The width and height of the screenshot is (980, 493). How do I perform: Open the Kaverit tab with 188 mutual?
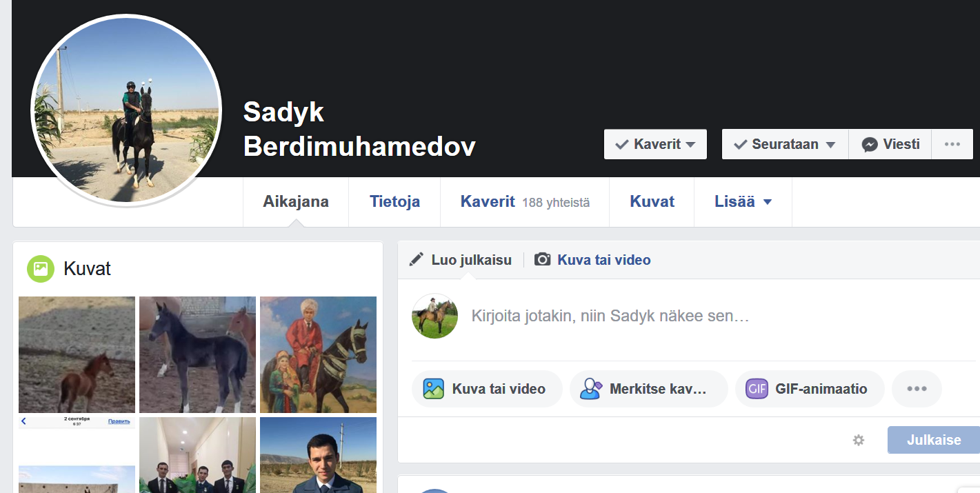point(525,202)
